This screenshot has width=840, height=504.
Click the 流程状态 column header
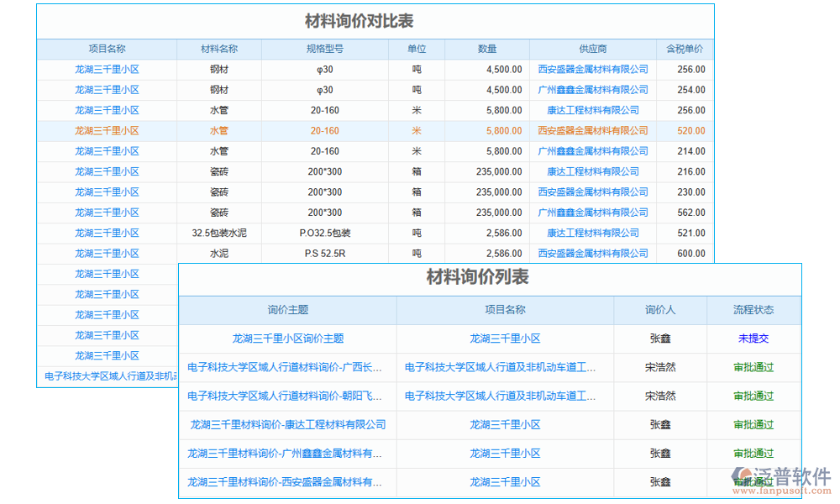[x=753, y=311]
